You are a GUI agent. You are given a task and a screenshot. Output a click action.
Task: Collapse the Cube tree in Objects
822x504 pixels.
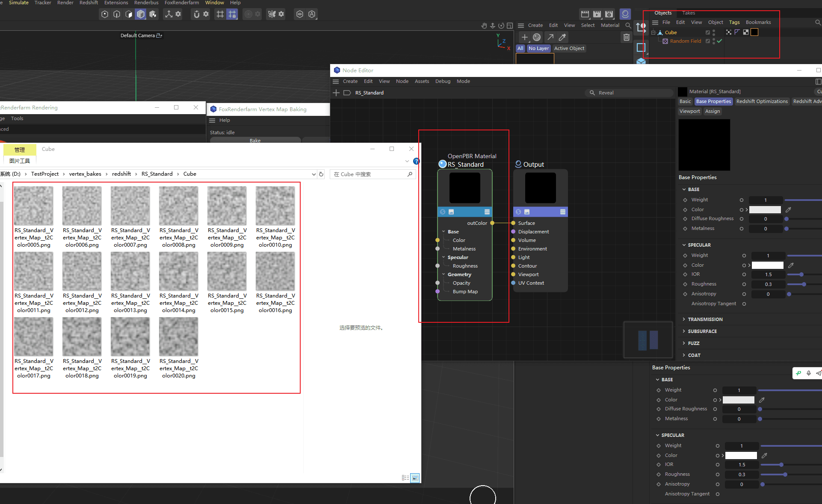(653, 32)
